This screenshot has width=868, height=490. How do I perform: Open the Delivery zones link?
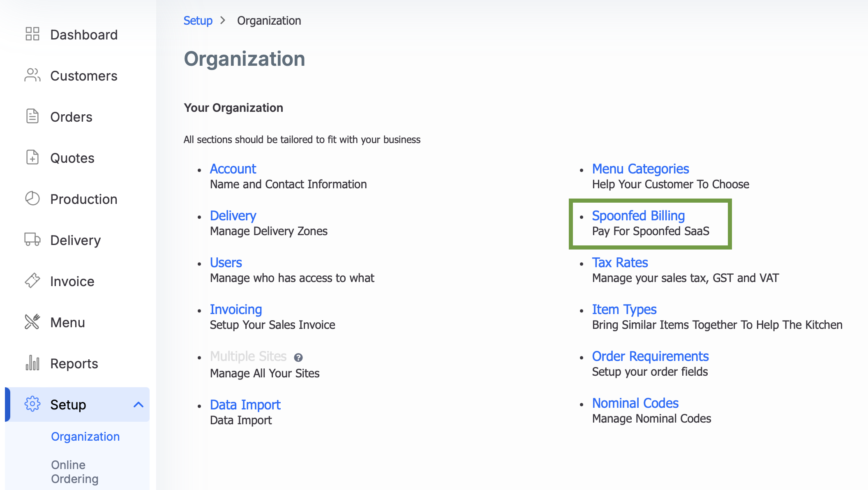(233, 216)
